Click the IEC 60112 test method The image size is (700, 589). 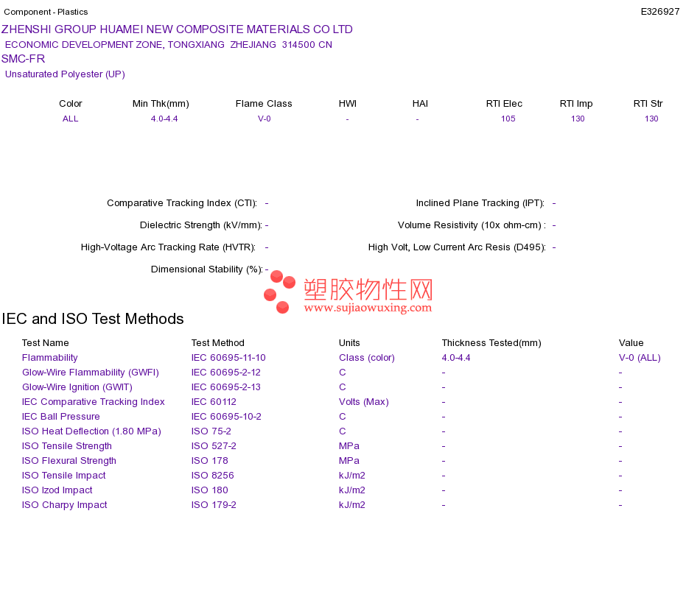point(214,402)
